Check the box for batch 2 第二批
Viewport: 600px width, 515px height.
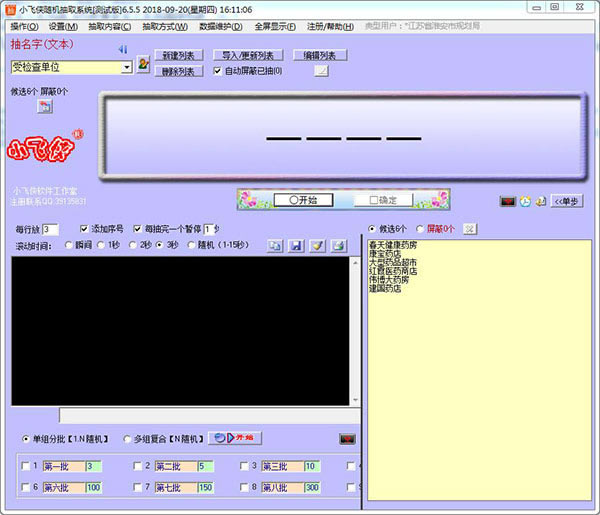137,466
